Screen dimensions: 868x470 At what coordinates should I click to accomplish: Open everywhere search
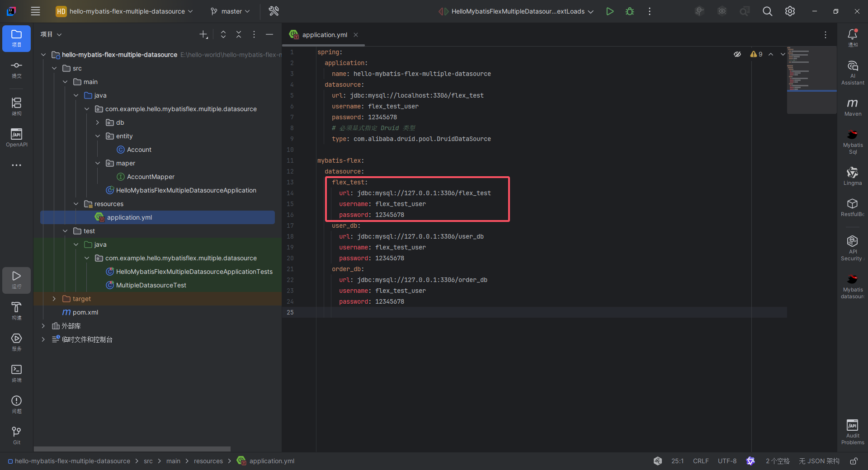(767, 11)
